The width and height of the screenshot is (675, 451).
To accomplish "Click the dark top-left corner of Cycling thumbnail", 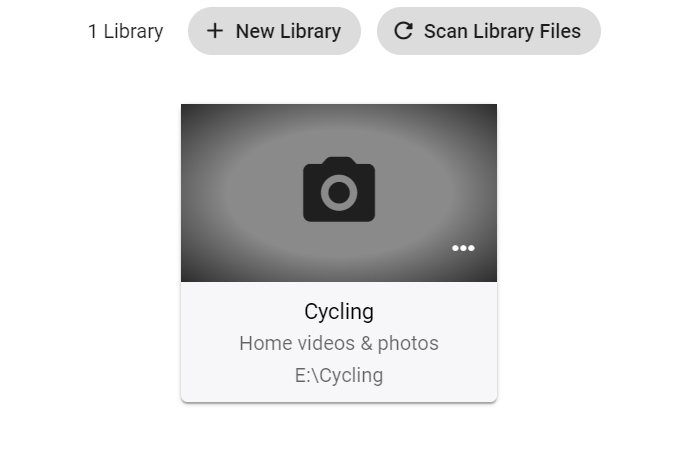I will [x=192, y=114].
